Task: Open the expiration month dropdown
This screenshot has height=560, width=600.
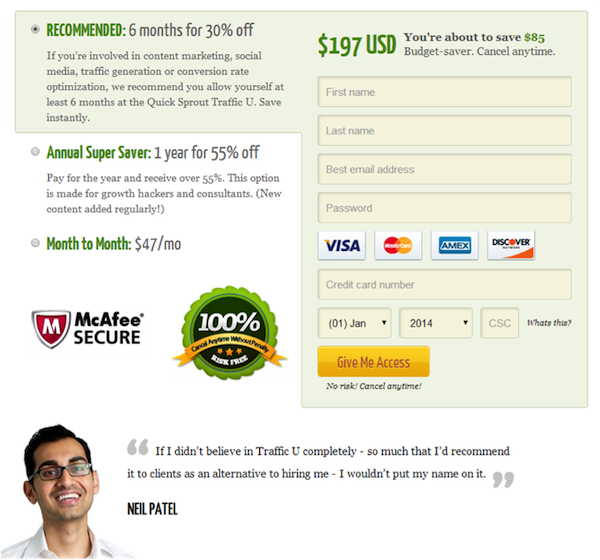Action: (354, 323)
